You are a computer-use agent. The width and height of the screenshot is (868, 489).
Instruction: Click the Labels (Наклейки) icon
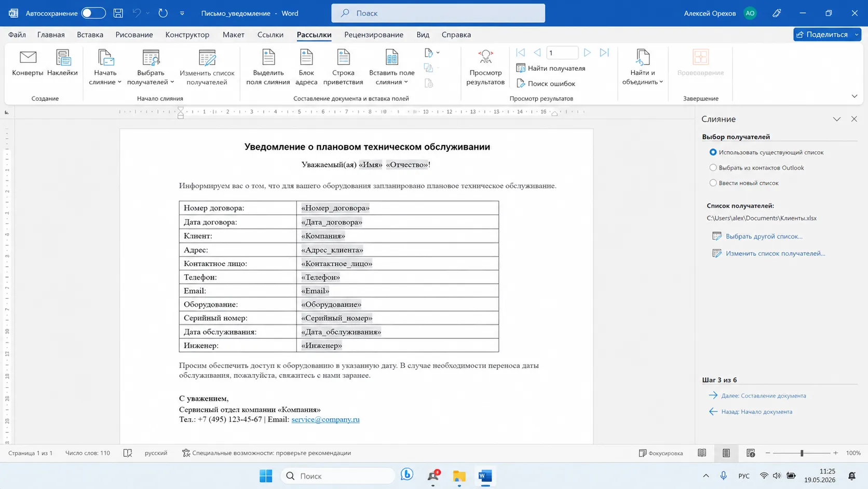coord(62,63)
